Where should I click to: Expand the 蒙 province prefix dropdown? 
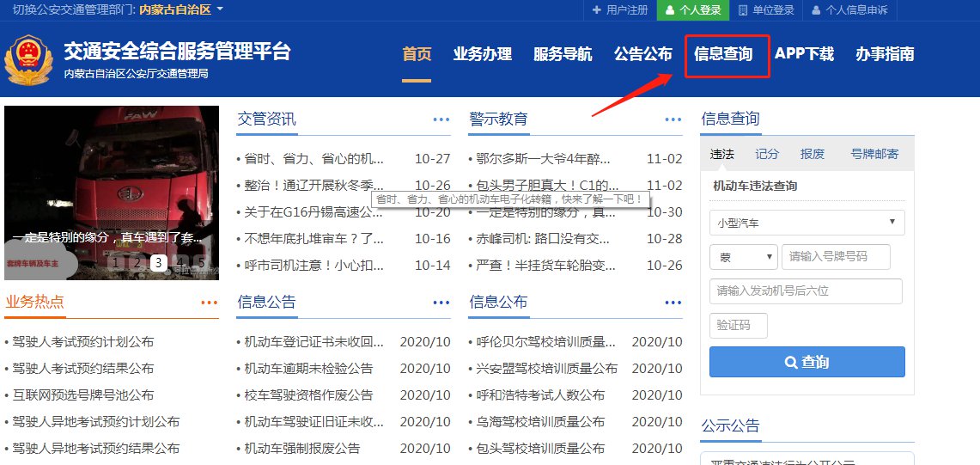tap(743, 257)
